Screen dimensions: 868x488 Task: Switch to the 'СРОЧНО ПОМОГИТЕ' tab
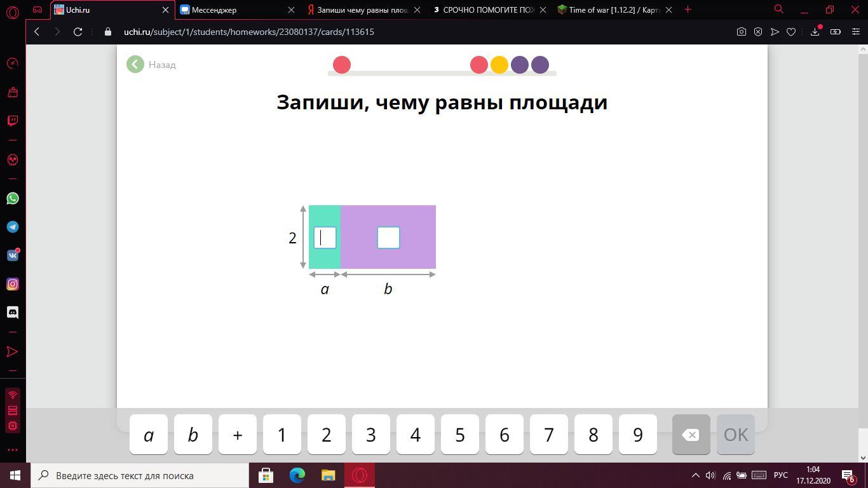point(489,10)
